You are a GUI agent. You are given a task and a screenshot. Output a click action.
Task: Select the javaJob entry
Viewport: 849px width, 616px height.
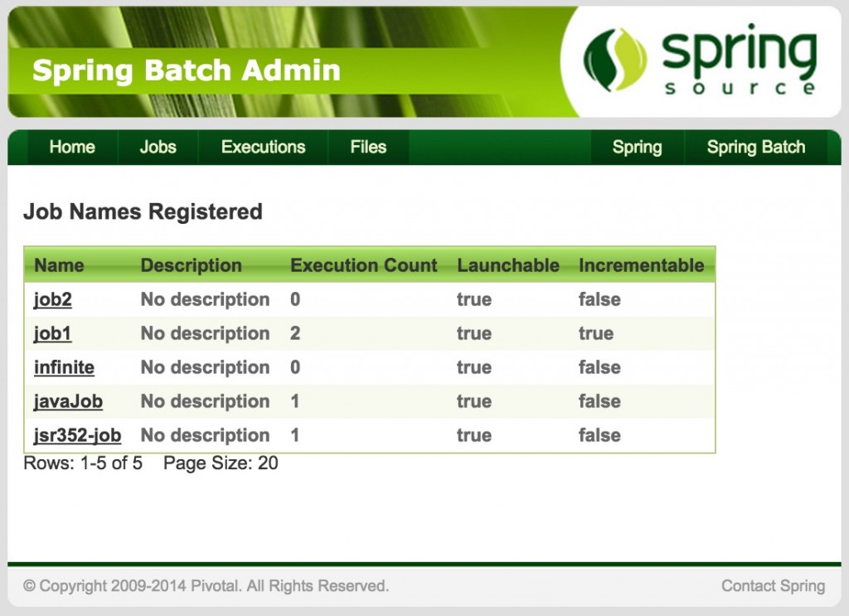click(67, 401)
